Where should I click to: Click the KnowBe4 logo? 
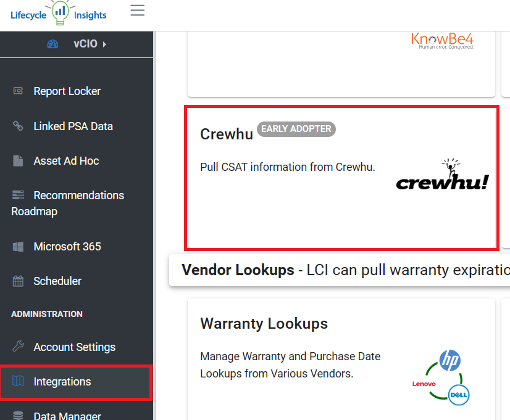442,41
